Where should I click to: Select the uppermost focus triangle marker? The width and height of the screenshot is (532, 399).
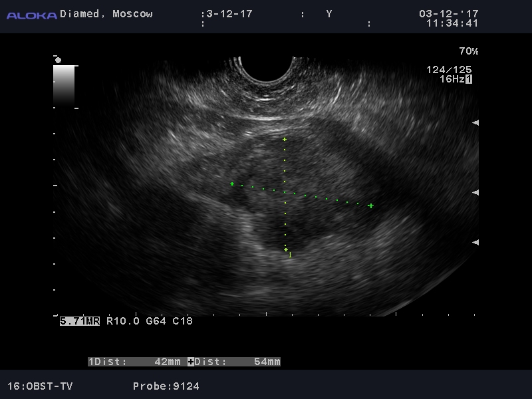point(475,122)
